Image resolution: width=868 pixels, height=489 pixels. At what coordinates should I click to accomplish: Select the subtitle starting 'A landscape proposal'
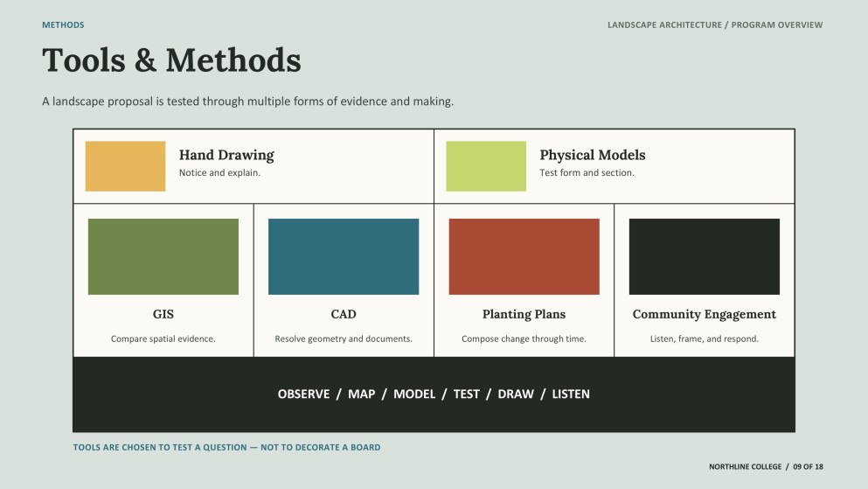[x=248, y=101]
